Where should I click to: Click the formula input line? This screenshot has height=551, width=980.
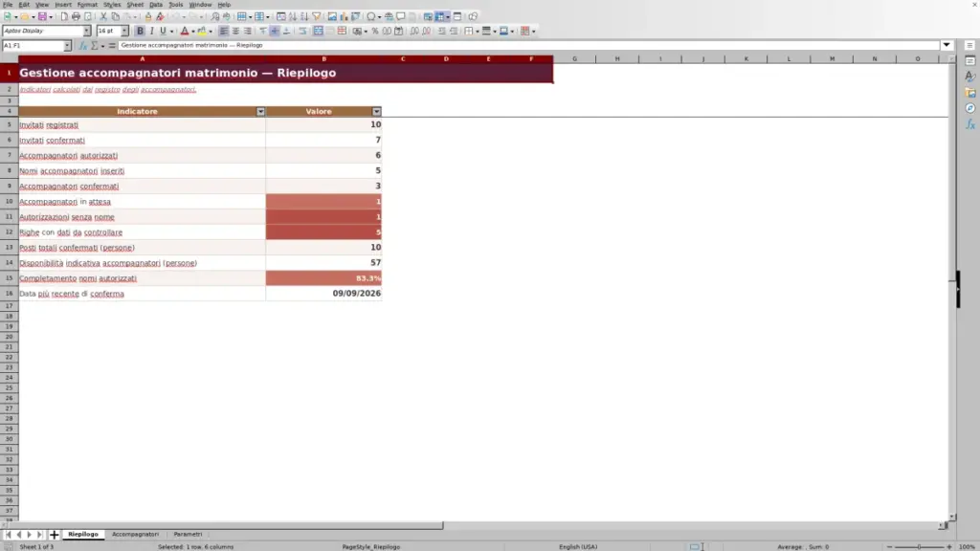click(x=528, y=46)
